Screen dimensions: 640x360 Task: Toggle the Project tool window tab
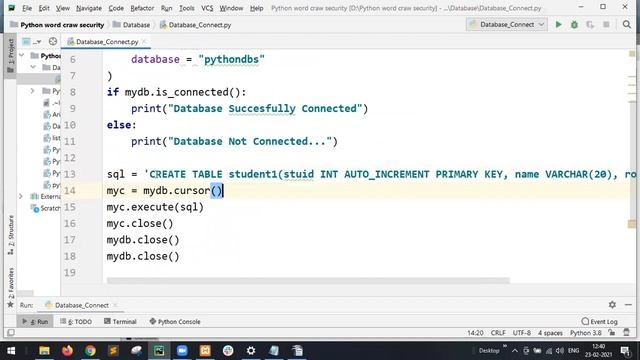tap(11, 56)
